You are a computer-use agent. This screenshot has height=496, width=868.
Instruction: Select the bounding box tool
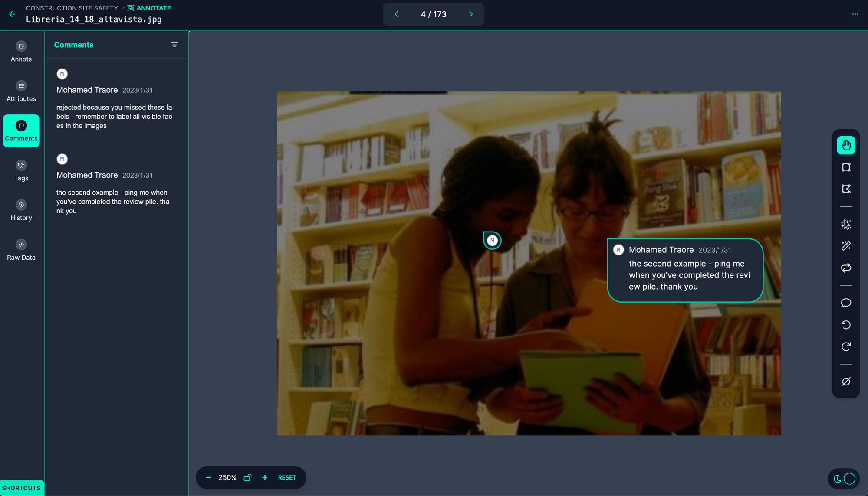point(846,167)
